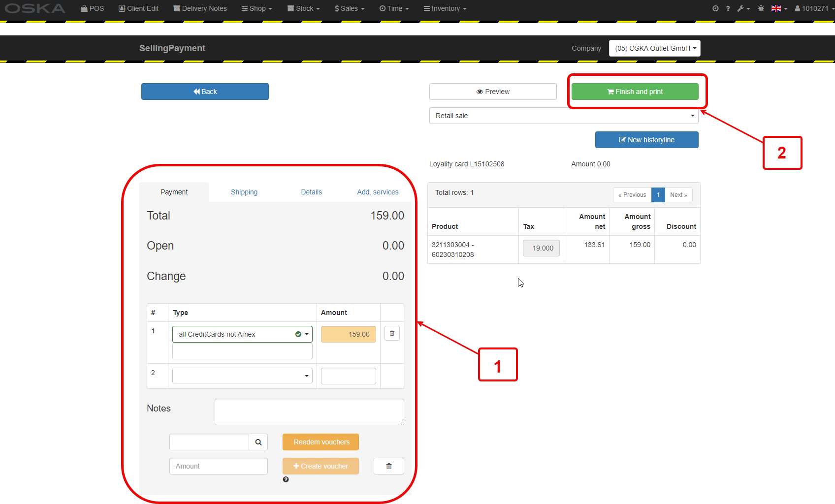Go to Previous page of product table
The image size is (835, 504).
tap(632, 195)
